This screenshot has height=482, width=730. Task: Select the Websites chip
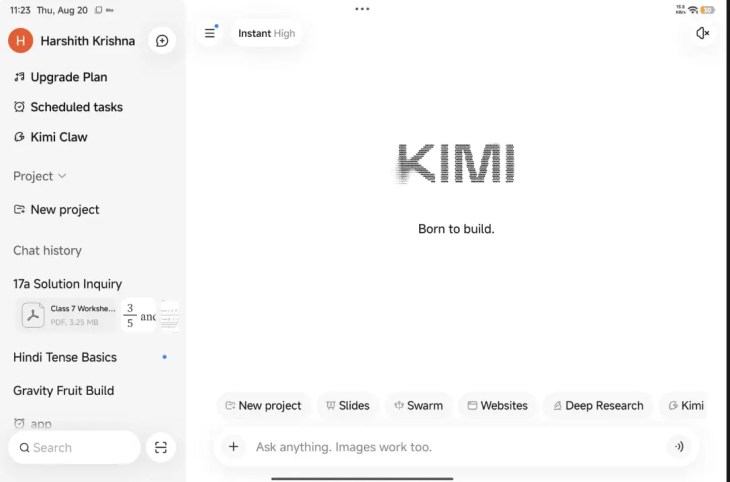point(498,406)
